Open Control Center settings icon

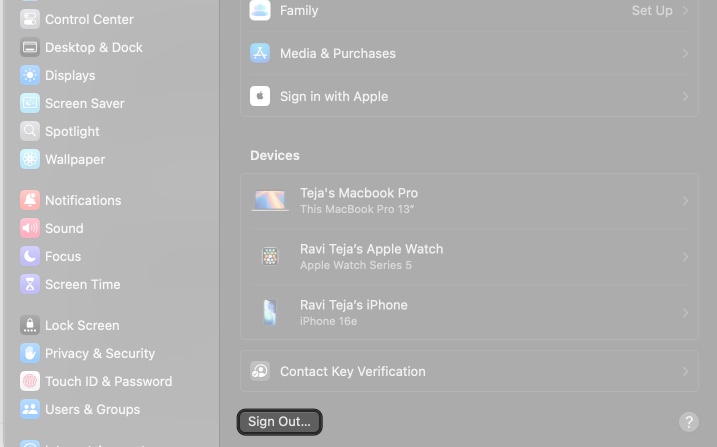pyautogui.click(x=30, y=19)
